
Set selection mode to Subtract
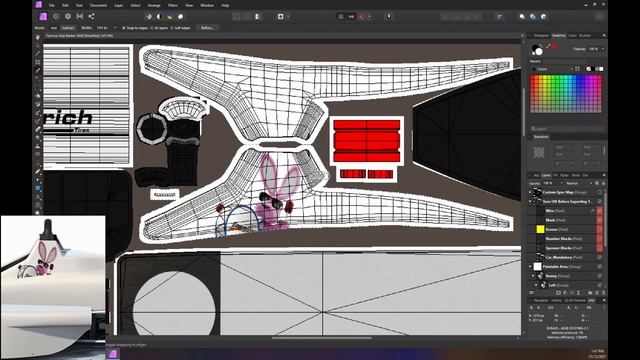pyautogui.click(x=68, y=28)
